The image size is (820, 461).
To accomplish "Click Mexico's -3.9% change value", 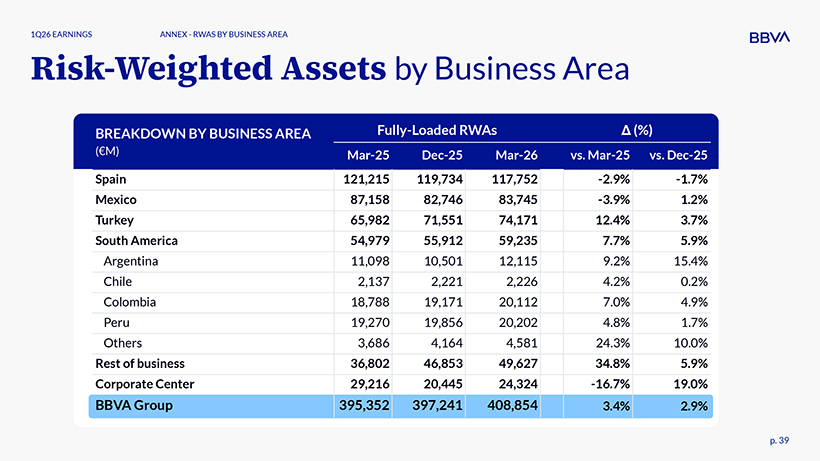I will (614, 200).
